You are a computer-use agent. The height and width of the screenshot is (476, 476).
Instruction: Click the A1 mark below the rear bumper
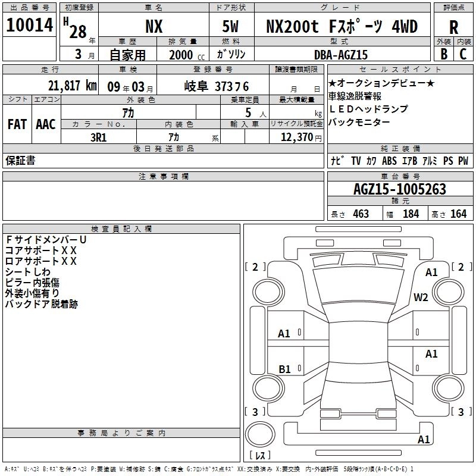click(424, 440)
